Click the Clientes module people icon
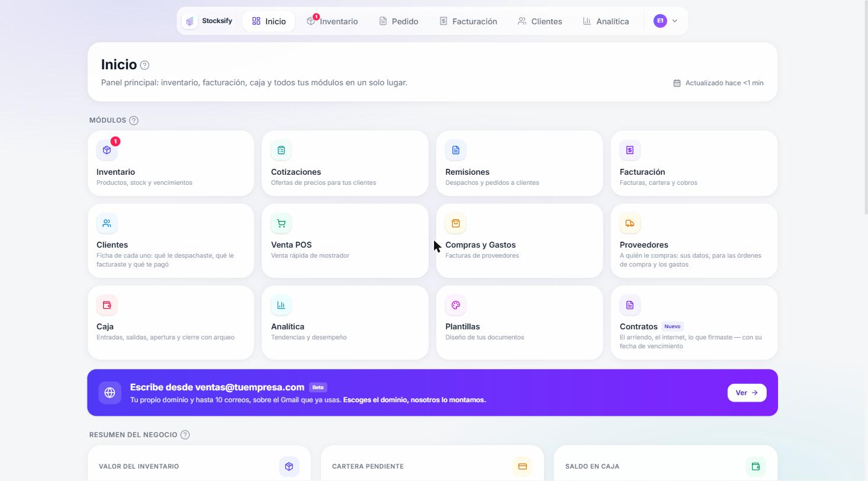This screenshot has width=868, height=481. click(107, 223)
